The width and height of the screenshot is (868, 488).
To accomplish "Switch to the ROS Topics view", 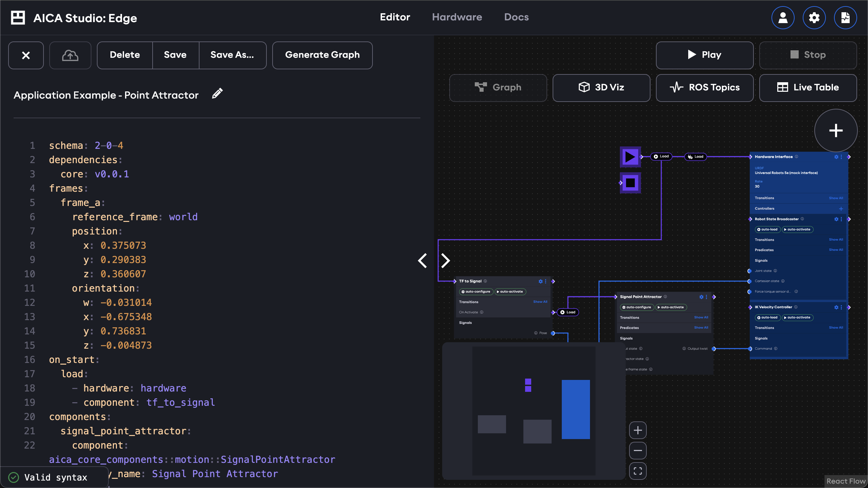I will tap(705, 88).
